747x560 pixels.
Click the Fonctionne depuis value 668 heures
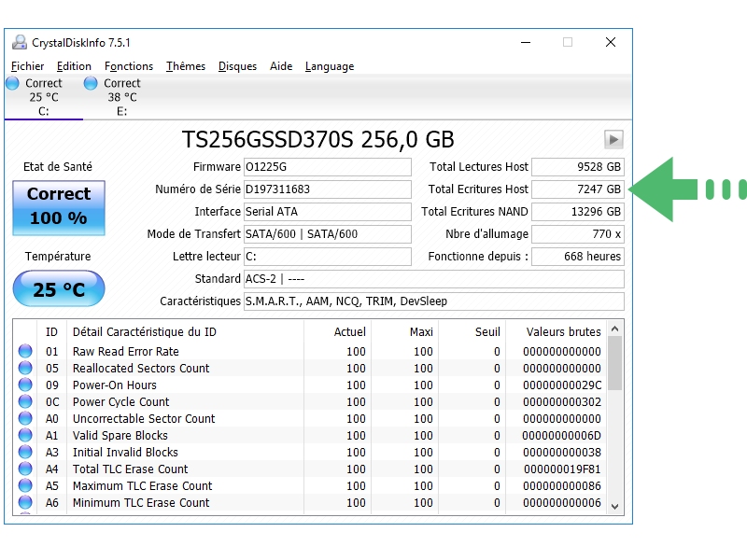(x=578, y=256)
